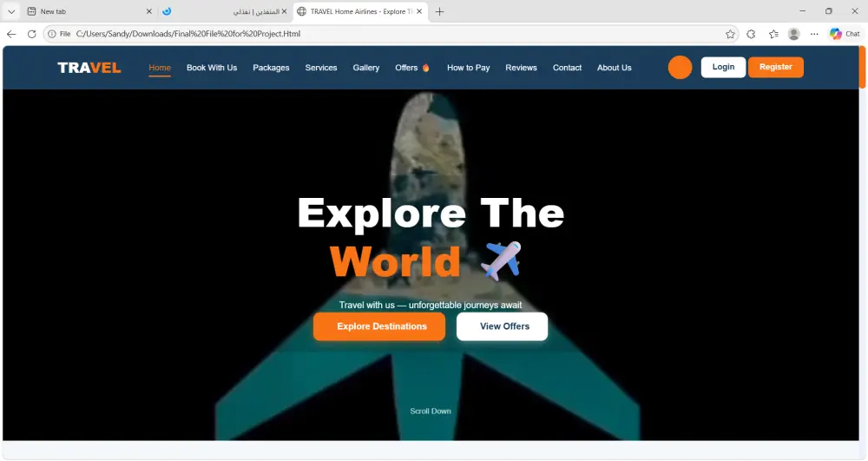Close the Arabic-titled browser tab
Viewport: 868px width, 461px height.
(x=284, y=11)
